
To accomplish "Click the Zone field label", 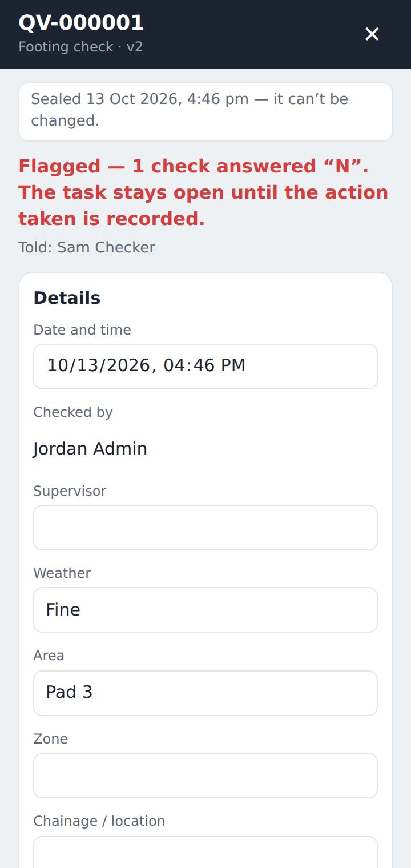I will coord(50,739).
